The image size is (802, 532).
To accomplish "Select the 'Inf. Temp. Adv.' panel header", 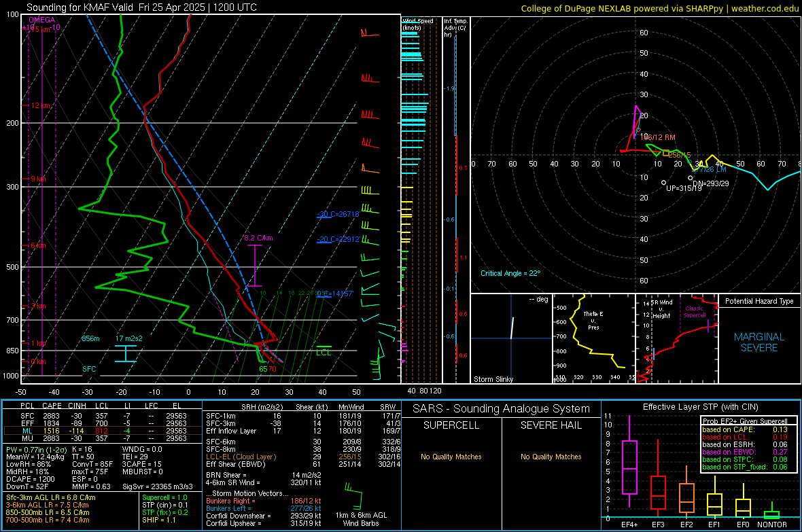I will pyautogui.click(x=455, y=28).
